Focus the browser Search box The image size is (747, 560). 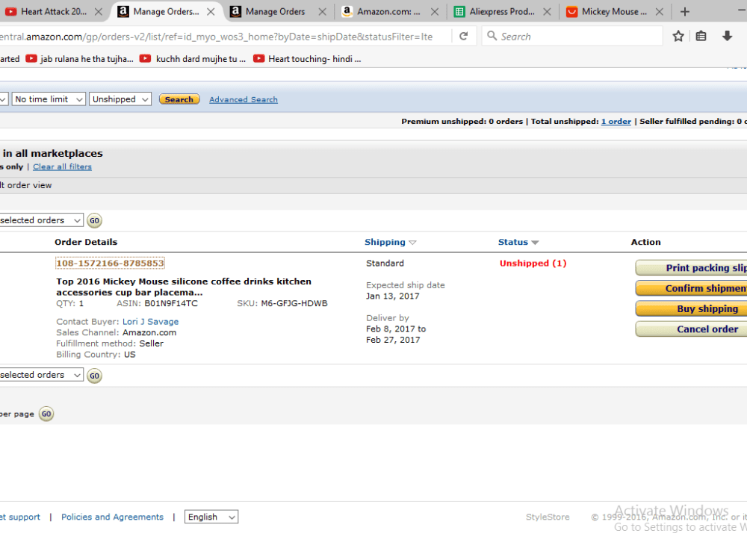click(x=571, y=36)
